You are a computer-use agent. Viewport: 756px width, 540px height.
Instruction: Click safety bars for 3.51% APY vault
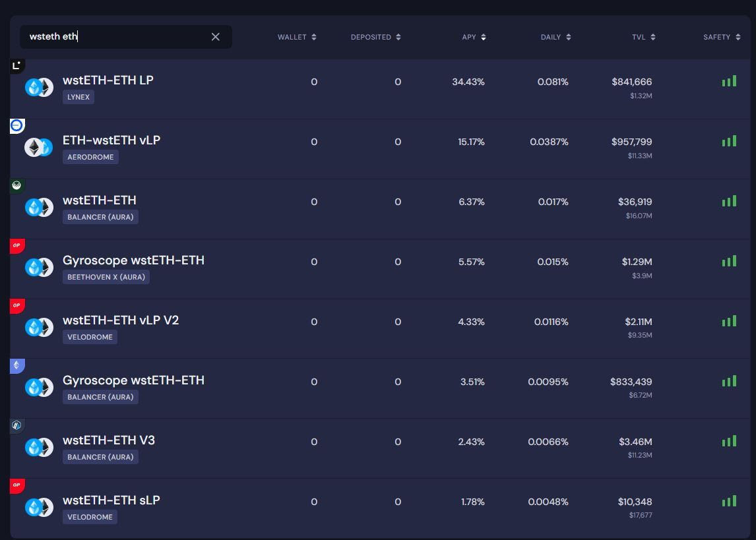[x=729, y=380]
